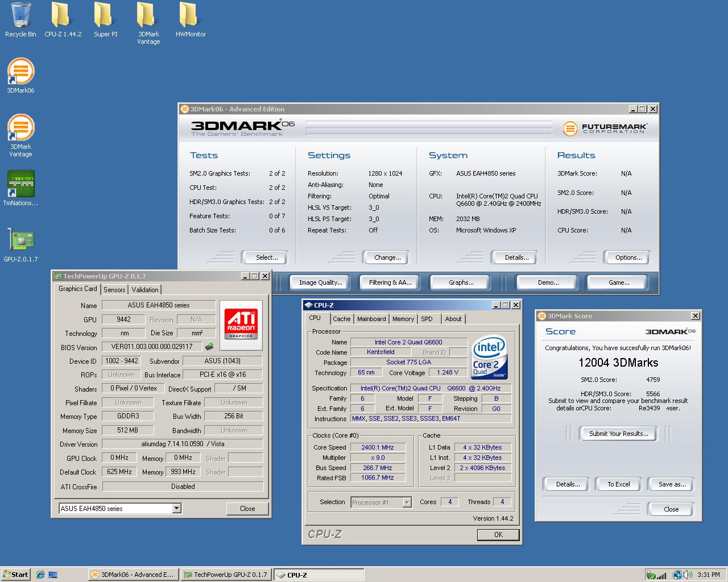Click the Futuremark Corporation logo
This screenshot has height=582, width=728.
point(605,128)
